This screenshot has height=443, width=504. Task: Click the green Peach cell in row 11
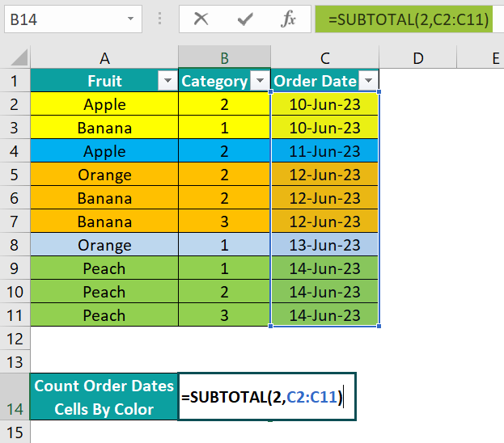pyautogui.click(x=104, y=314)
